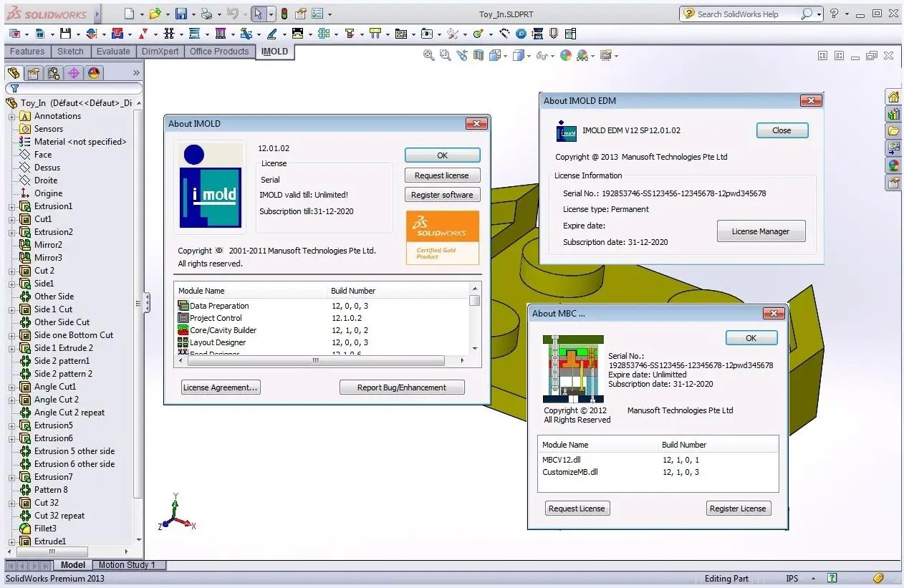Switch to the PropertyManager icon tab

tap(34, 73)
